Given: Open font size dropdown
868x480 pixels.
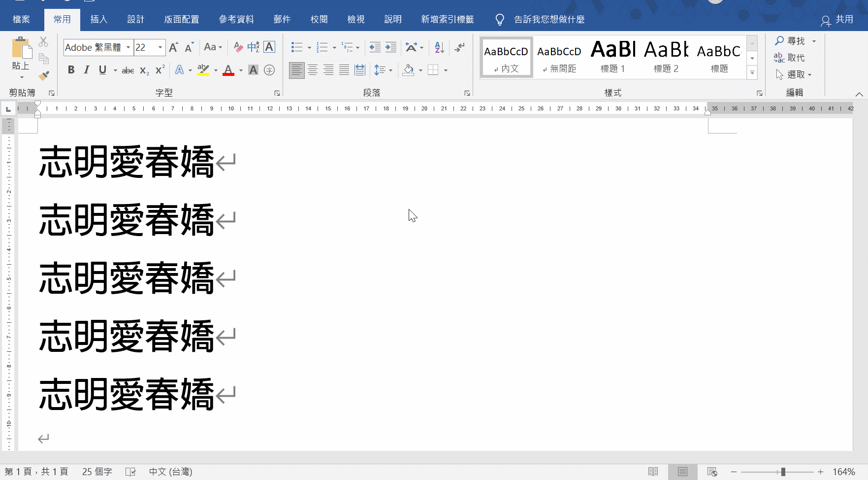Looking at the screenshot, I should coord(160,47).
